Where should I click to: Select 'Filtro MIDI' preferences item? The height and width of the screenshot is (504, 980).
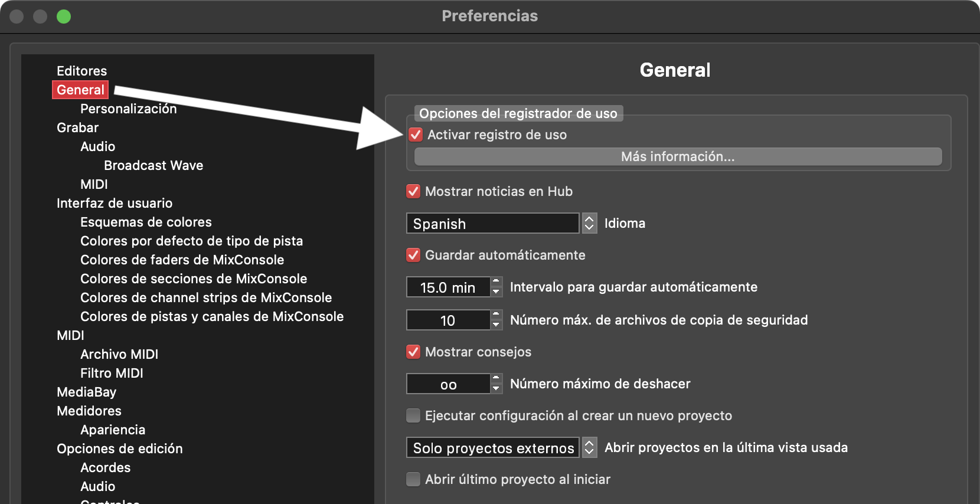click(112, 373)
